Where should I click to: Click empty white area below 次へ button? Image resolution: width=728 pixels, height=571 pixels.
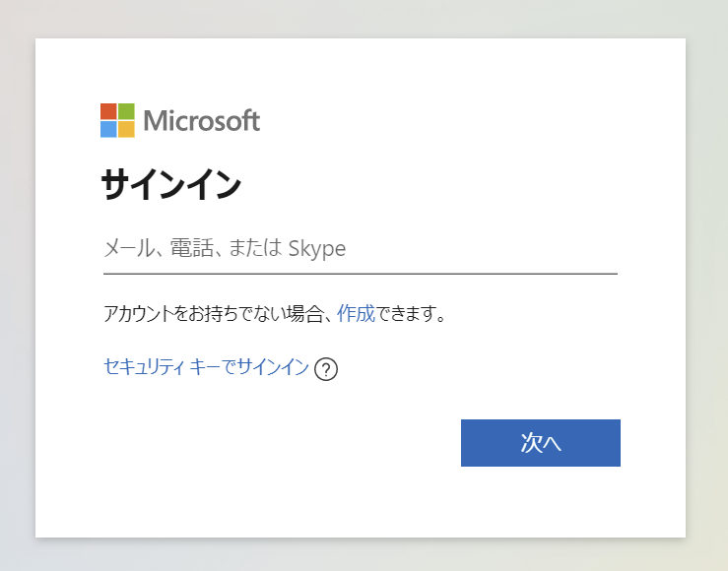[540, 504]
